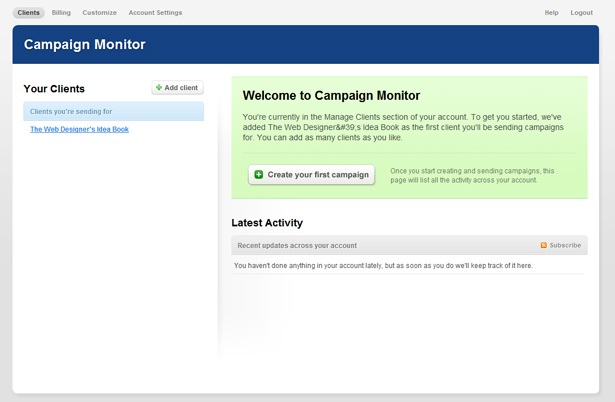Click the green plus icon in Add client

(x=159, y=87)
